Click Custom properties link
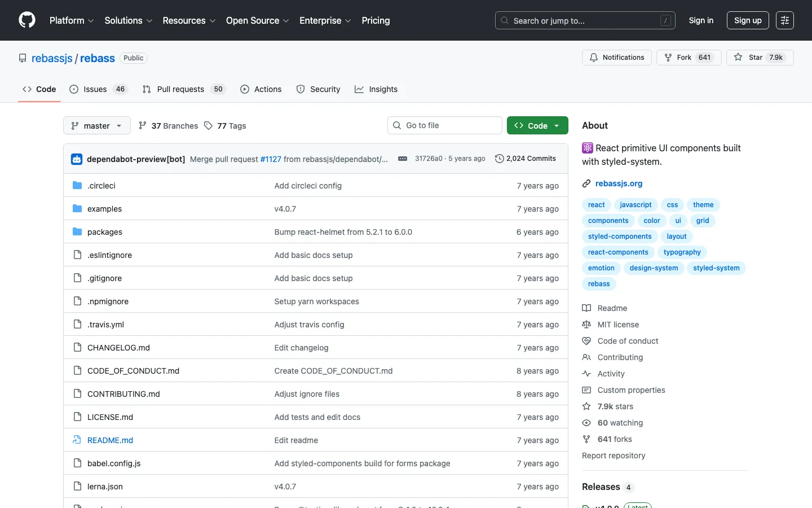The height and width of the screenshot is (508, 812). tap(631, 390)
